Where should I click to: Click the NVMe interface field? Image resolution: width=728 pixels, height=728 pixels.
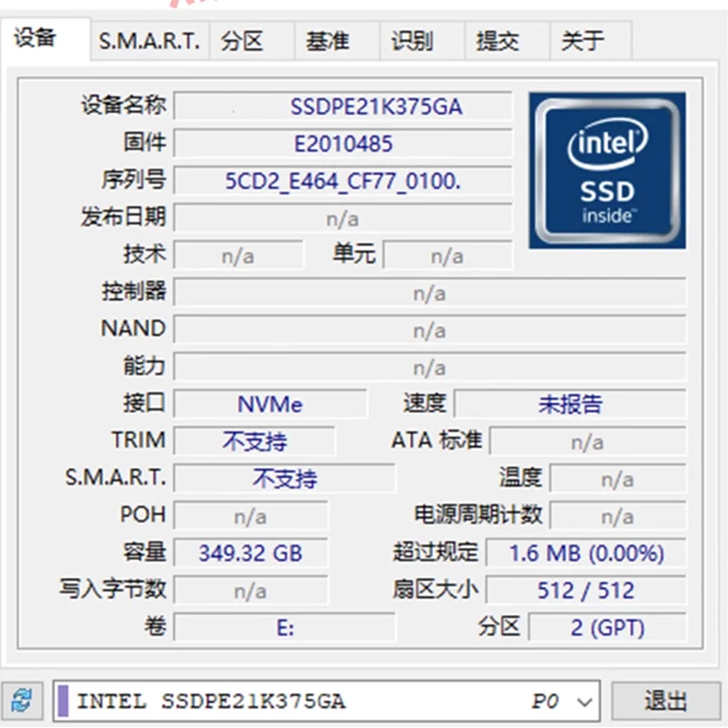[270, 404]
